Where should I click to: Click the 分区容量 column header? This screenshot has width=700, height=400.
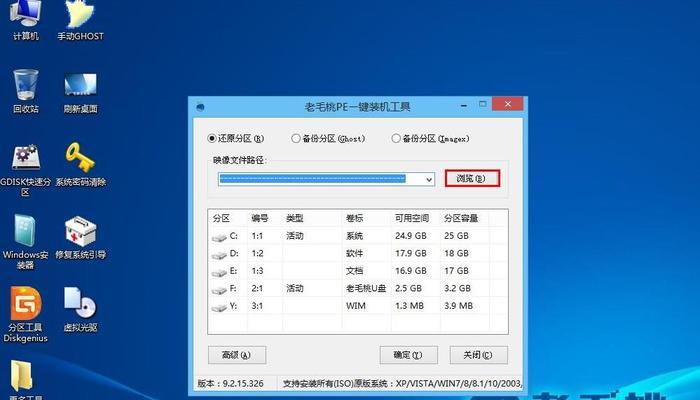pyautogui.click(x=461, y=218)
